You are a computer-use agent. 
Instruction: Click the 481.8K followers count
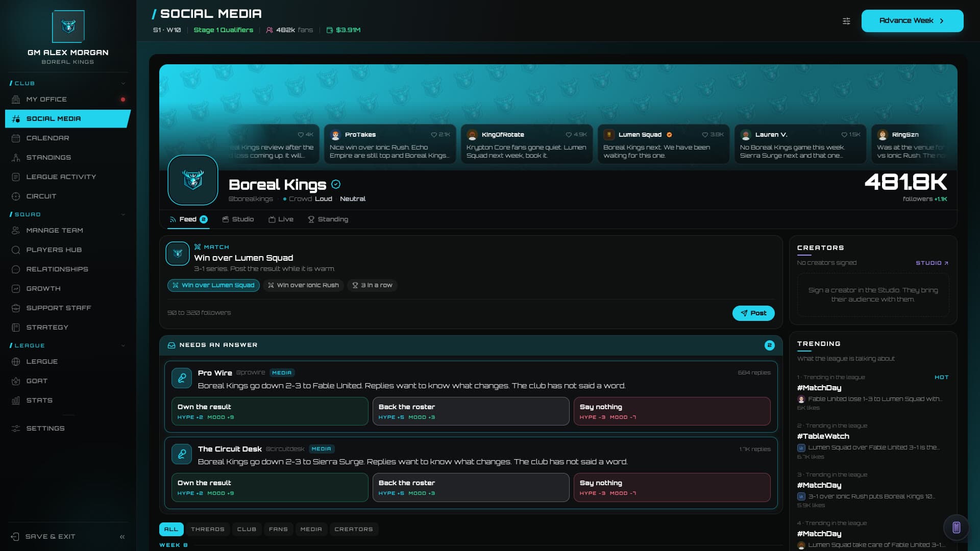click(906, 182)
